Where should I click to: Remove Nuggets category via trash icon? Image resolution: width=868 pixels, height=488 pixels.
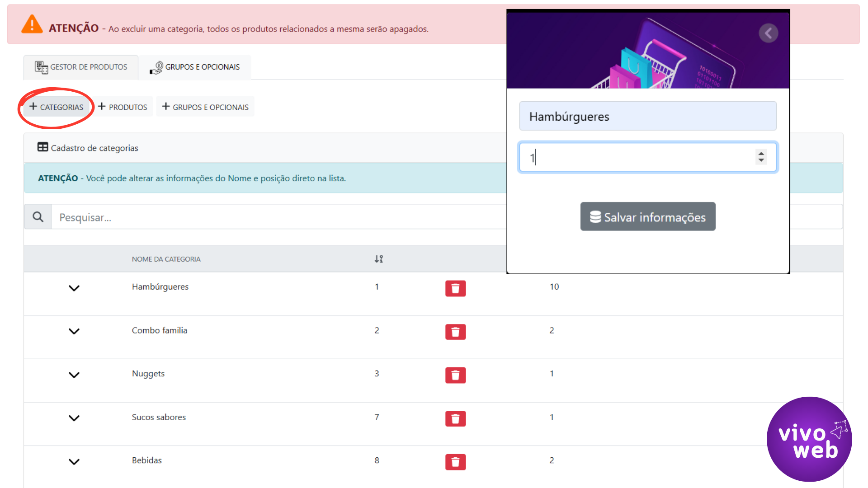[455, 375]
